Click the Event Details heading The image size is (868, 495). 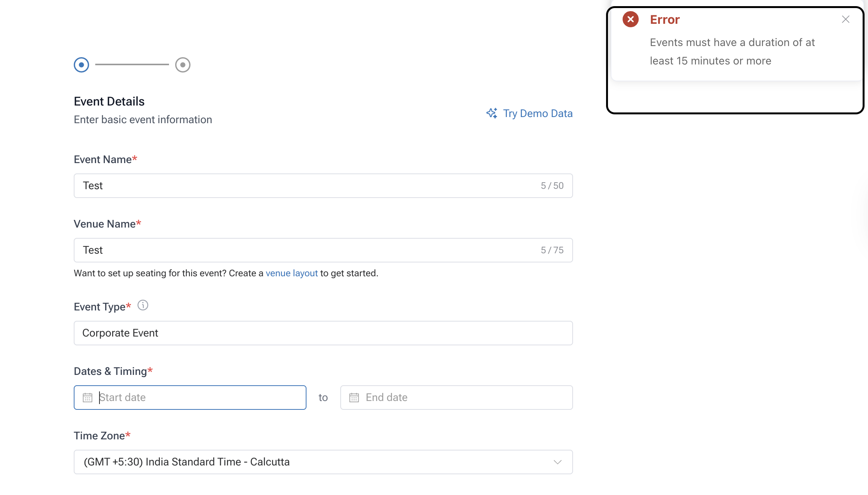[x=109, y=101]
